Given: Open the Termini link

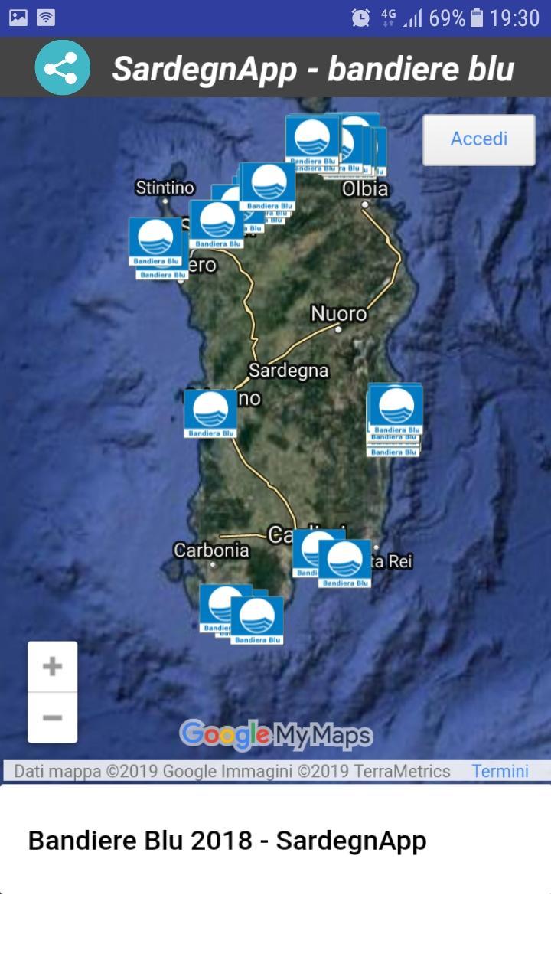Looking at the screenshot, I should tap(500, 771).
